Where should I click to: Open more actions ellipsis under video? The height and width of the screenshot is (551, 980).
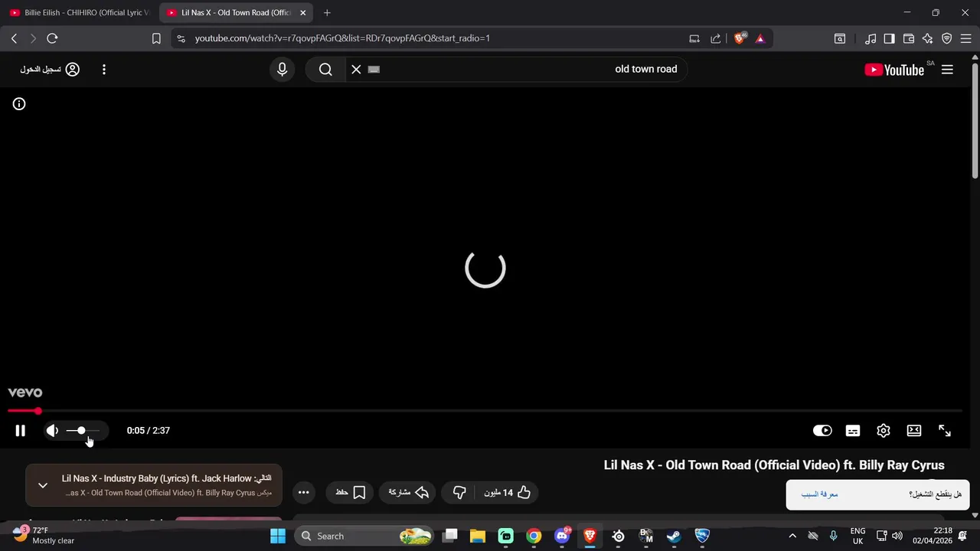(304, 493)
